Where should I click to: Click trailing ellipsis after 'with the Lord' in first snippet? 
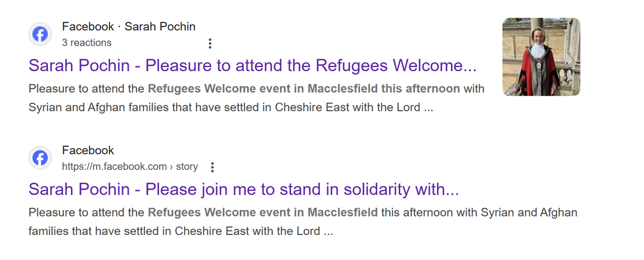(x=428, y=109)
